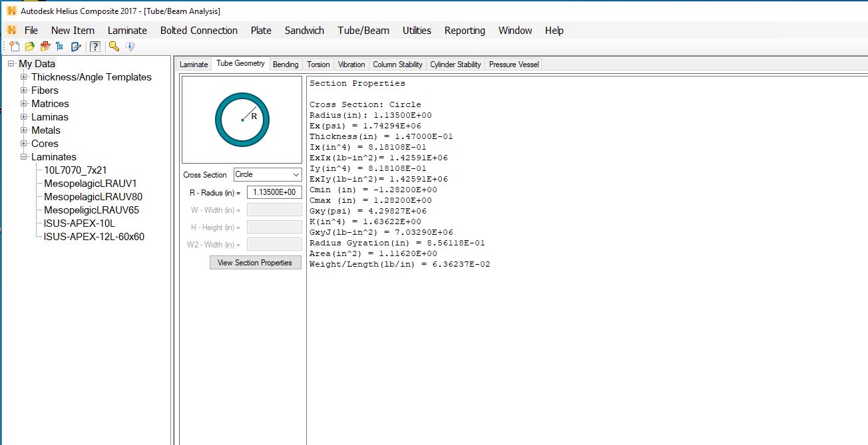Open the Window menu
This screenshot has width=868, height=445.
515,30
